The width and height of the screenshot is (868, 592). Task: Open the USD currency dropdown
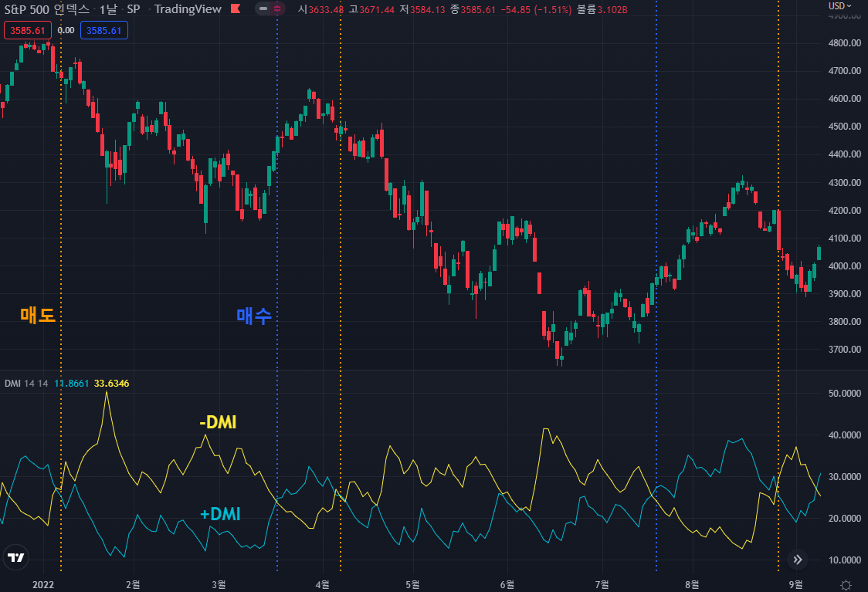(x=839, y=6)
